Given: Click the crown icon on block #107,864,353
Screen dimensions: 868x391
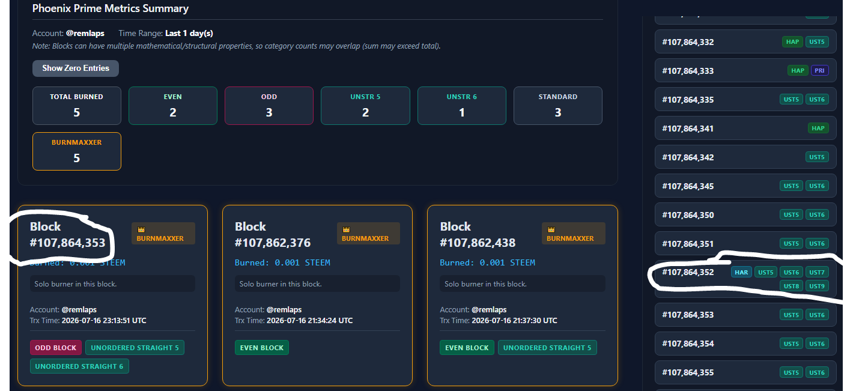Looking at the screenshot, I should (141, 229).
